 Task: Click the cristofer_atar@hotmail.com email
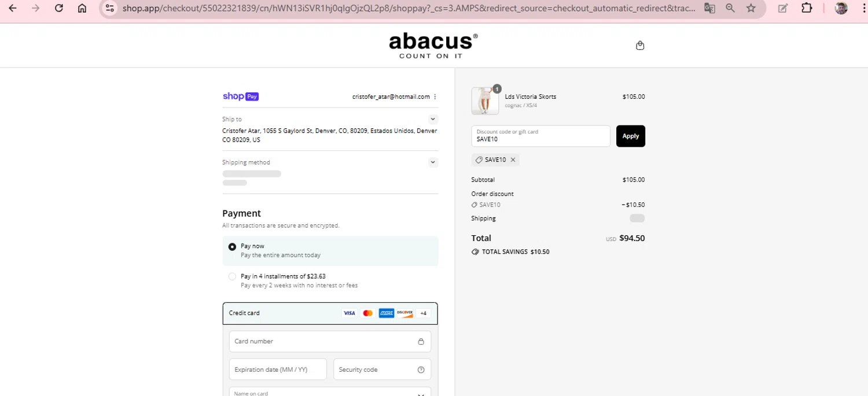391,97
